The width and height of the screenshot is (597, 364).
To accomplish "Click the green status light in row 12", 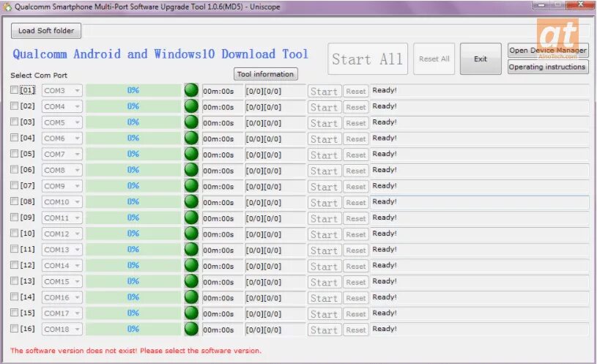I will pos(191,265).
